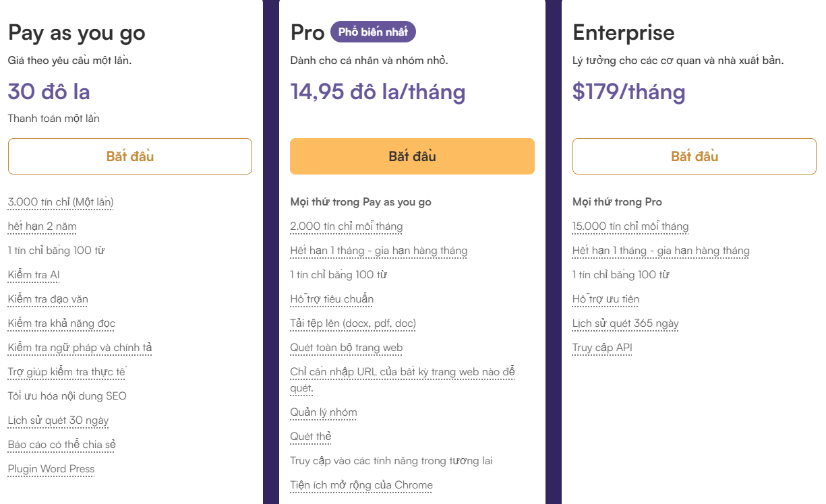826x504 pixels.
Task: Open Hỗ trợ ưu tiên feature
Action: point(606,299)
